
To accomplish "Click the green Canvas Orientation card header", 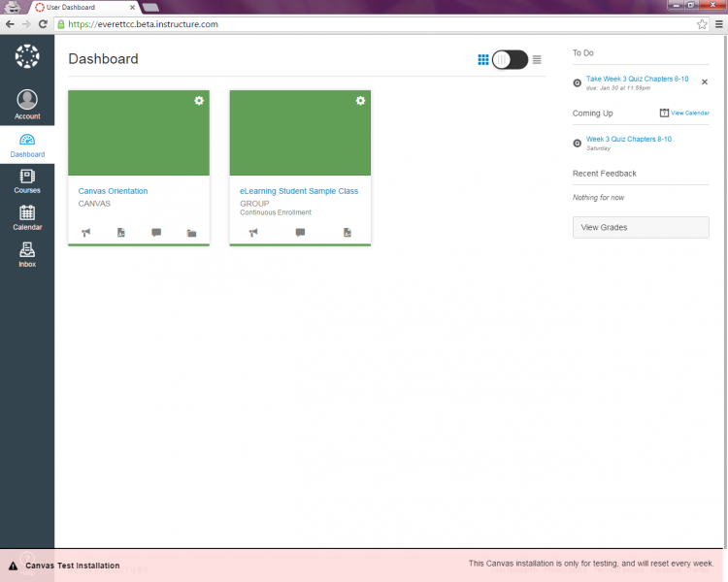I will (x=139, y=133).
